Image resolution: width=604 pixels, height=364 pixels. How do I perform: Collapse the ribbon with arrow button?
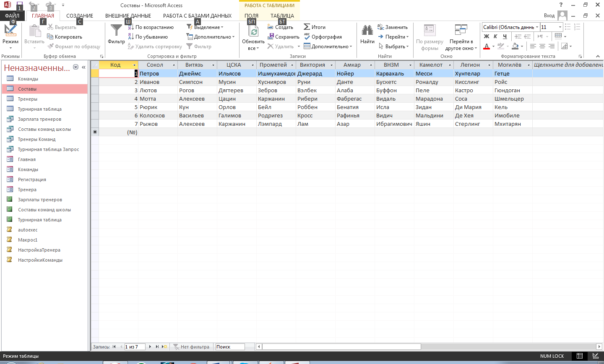(x=598, y=56)
